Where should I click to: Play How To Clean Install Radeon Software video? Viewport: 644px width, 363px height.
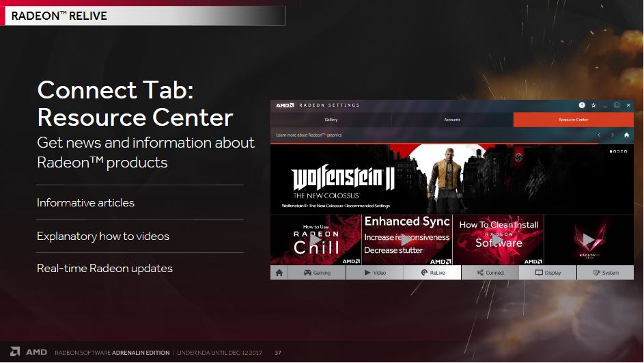coord(499,240)
